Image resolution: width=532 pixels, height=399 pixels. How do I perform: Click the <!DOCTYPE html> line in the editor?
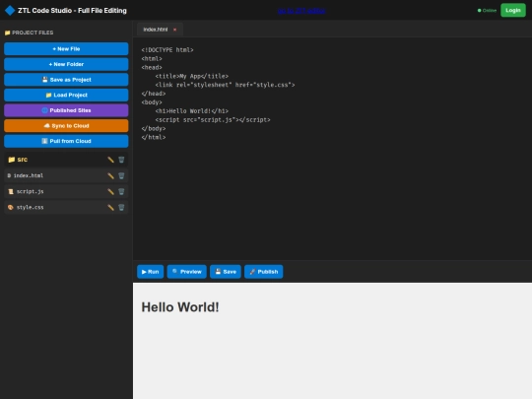tap(167, 50)
